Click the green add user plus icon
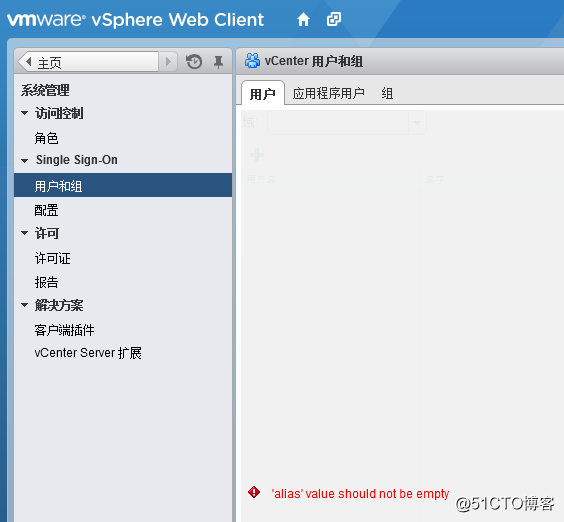 coord(257,155)
